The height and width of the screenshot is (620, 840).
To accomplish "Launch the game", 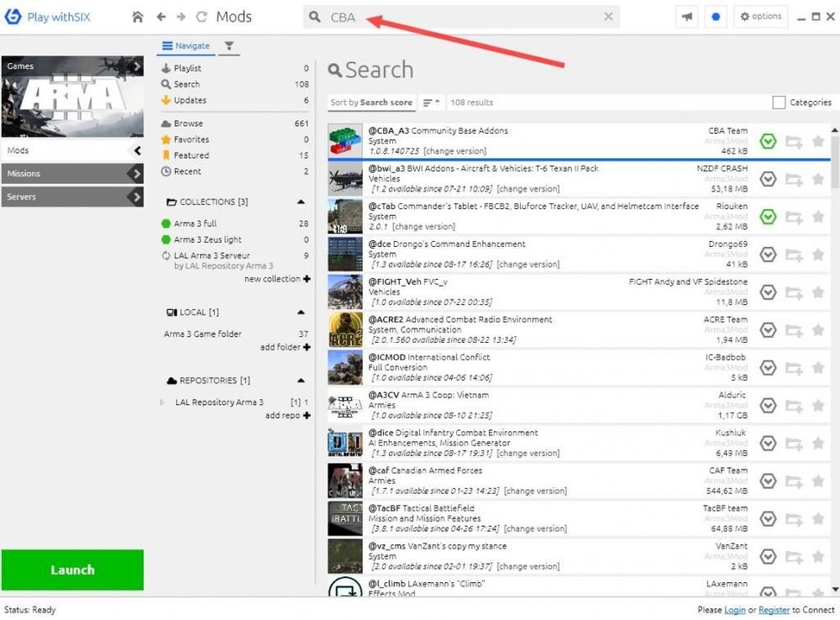I will [72, 570].
